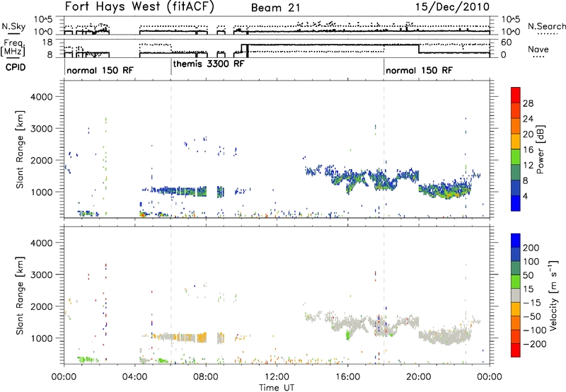Click the velocity colorbar value '-15'
The height and width of the screenshot is (392, 566).
[x=532, y=303]
